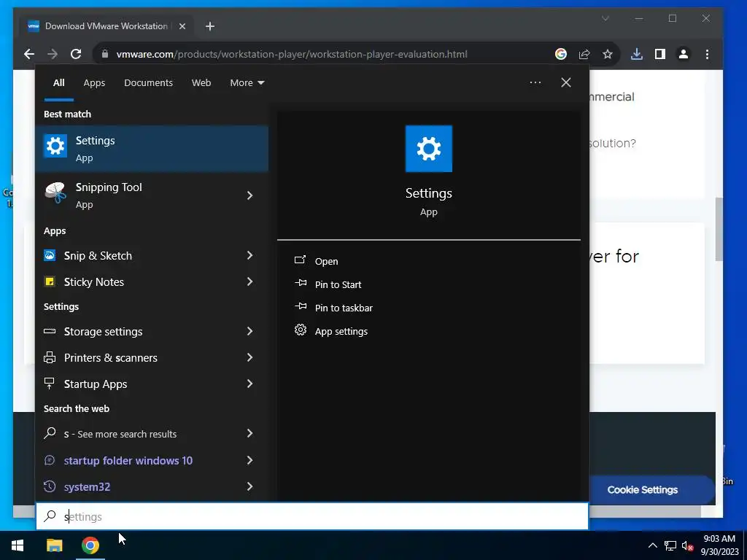Expand the system32 result arrow
Image resolution: width=747 pixels, height=560 pixels.
tap(249, 486)
